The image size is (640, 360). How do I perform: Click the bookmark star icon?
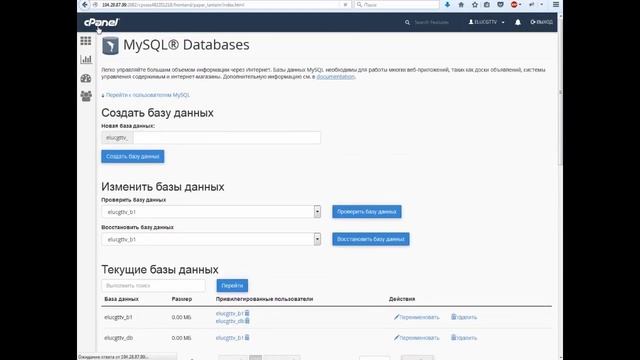click(x=474, y=4)
